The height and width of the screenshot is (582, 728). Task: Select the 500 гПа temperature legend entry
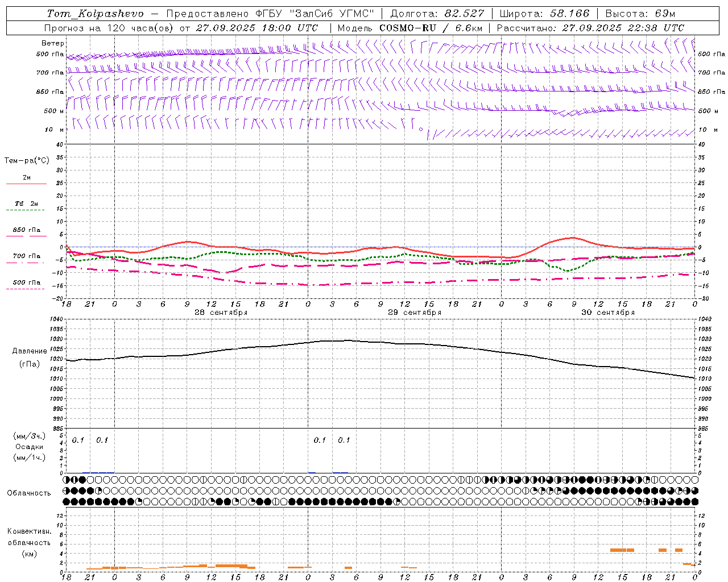[27, 282]
